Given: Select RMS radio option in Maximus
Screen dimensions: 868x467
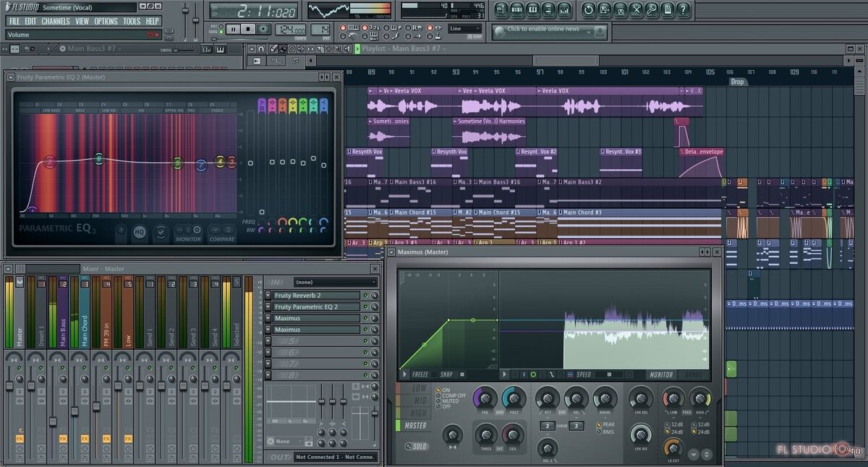Looking at the screenshot, I should pos(605,432).
